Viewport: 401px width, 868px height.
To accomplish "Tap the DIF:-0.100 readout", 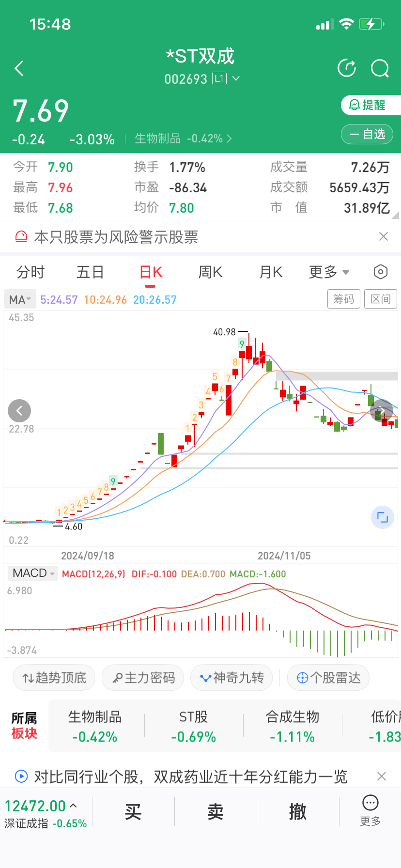I will tap(154, 574).
